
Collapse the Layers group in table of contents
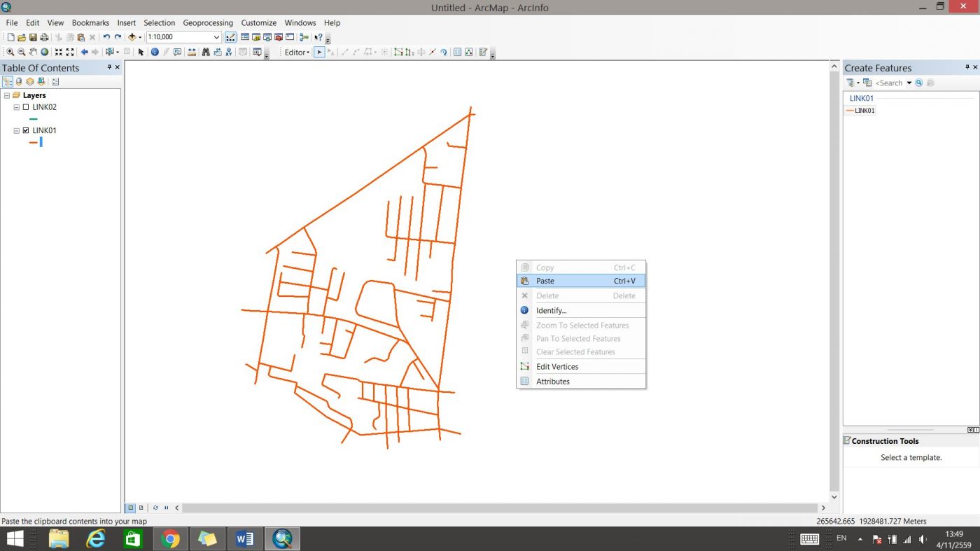7,96
